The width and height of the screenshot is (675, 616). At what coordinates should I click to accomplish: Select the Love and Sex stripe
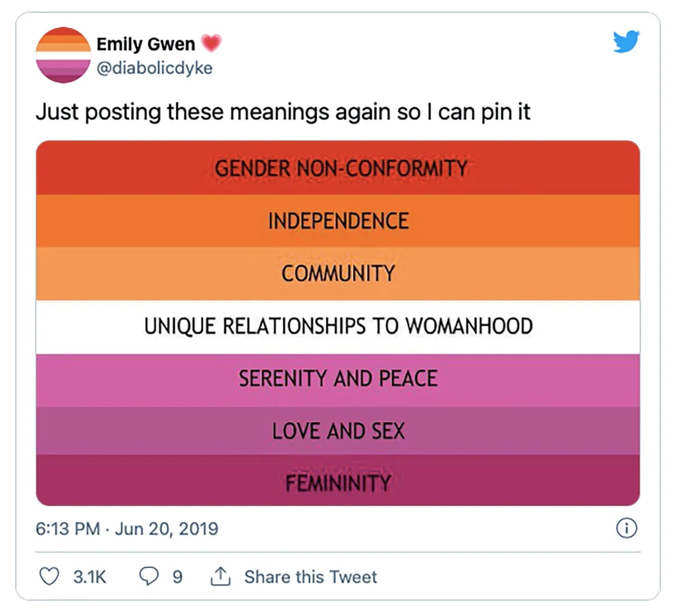point(338,431)
